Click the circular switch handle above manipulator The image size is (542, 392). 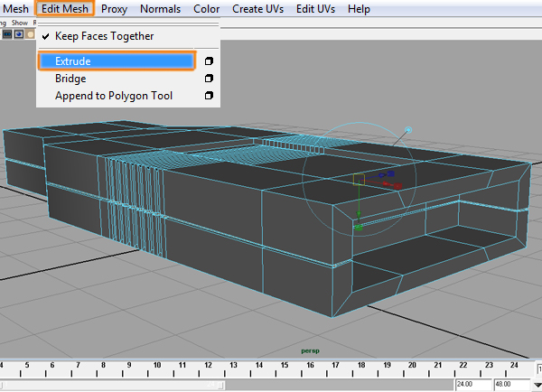tap(408, 130)
